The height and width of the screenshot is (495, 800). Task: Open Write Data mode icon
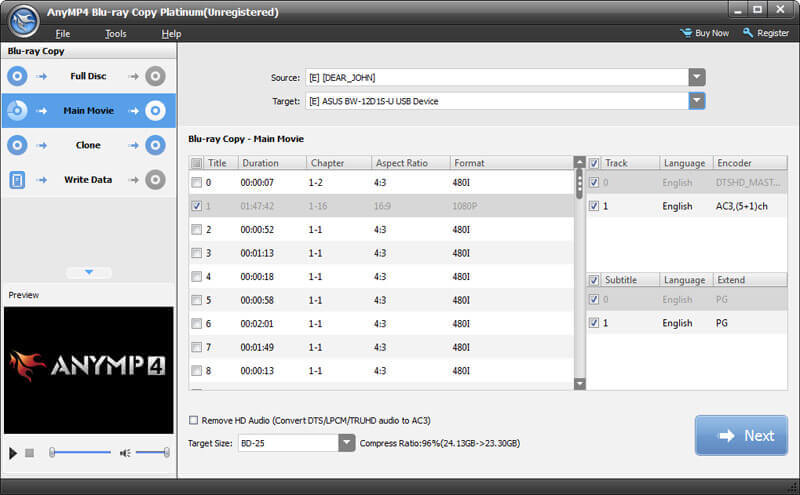tap(18, 180)
